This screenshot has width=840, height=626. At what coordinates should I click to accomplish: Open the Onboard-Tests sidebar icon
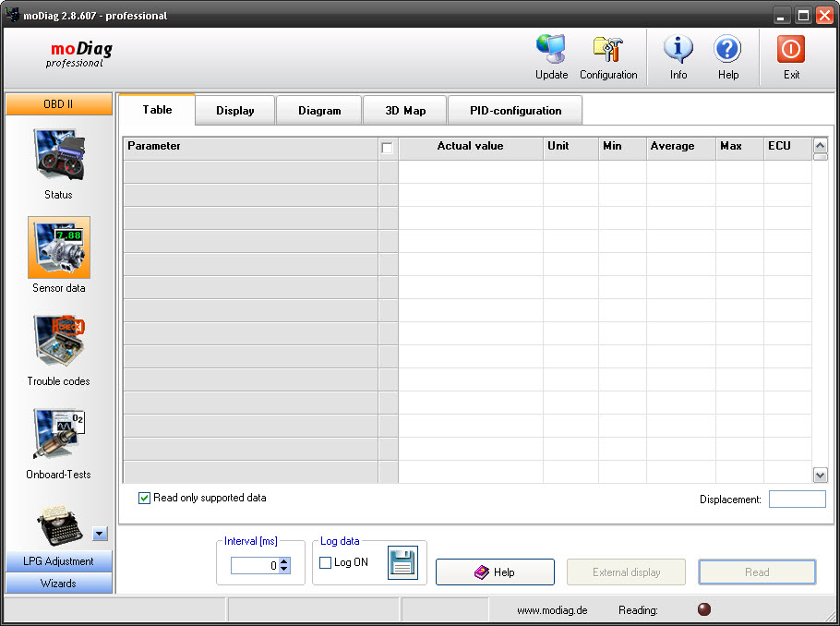(x=58, y=434)
